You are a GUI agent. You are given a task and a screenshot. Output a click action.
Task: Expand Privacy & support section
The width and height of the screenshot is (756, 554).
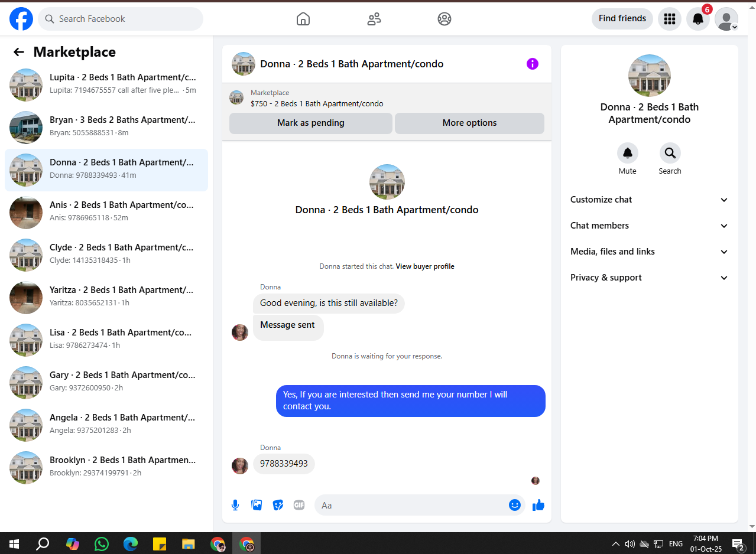click(650, 278)
